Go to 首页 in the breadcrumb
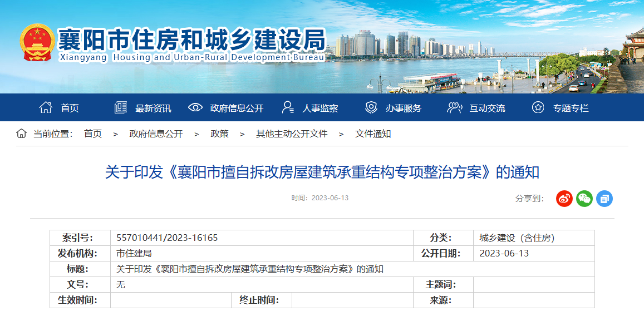The image size is (644, 316). [93, 134]
